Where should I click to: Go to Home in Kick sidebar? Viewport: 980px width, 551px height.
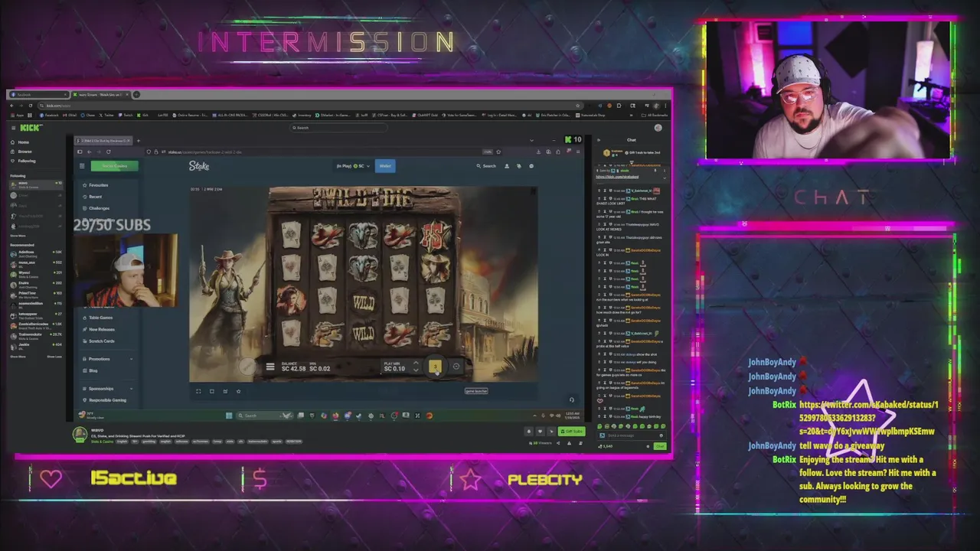click(24, 142)
